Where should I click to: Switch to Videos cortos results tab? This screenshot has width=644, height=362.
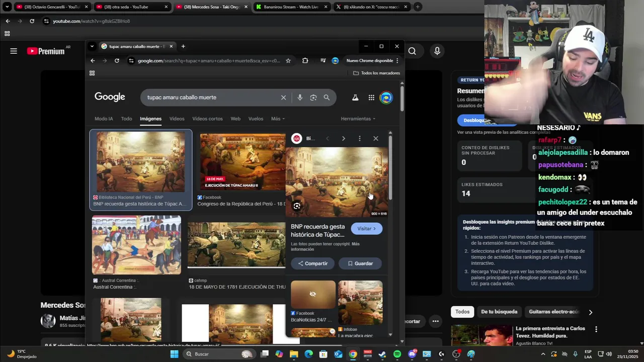click(x=207, y=119)
